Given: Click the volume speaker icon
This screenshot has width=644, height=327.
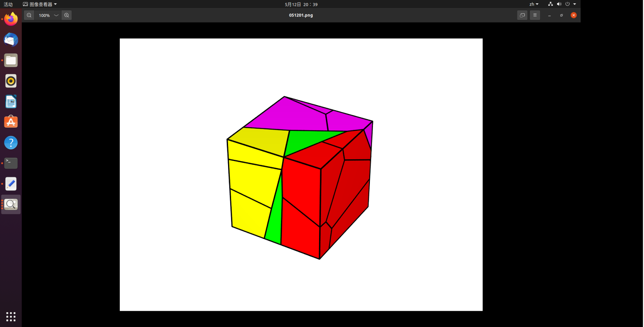Looking at the screenshot, I should (559, 4).
